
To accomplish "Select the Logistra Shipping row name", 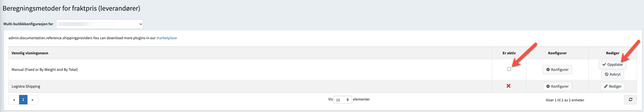I will coord(26,87).
